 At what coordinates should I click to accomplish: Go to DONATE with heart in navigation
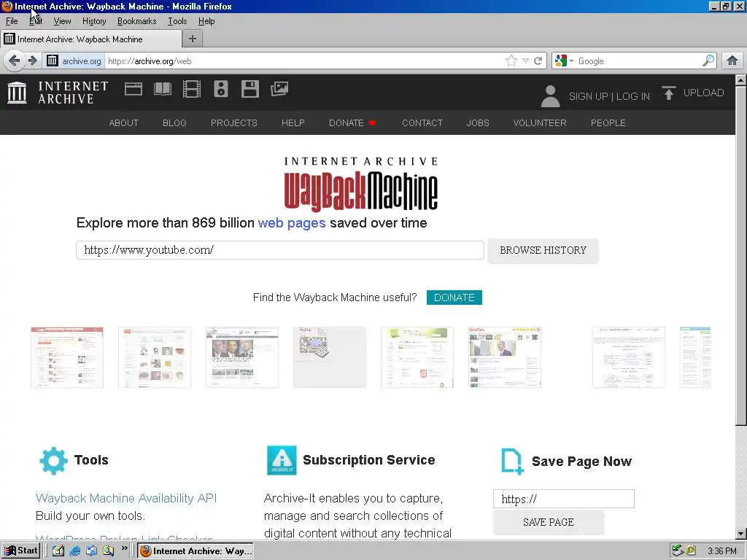tap(352, 122)
